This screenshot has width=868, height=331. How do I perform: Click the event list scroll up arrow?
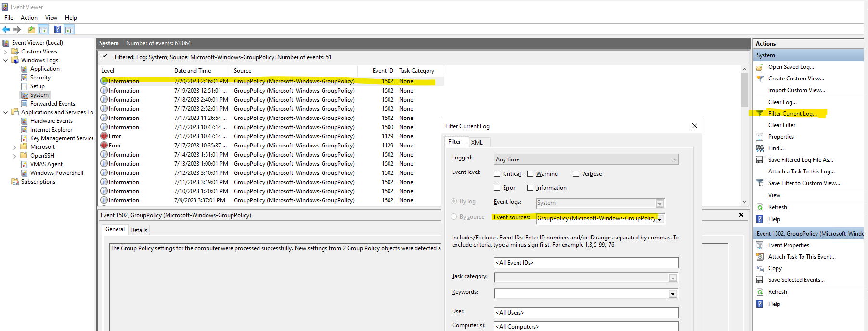pyautogui.click(x=745, y=69)
